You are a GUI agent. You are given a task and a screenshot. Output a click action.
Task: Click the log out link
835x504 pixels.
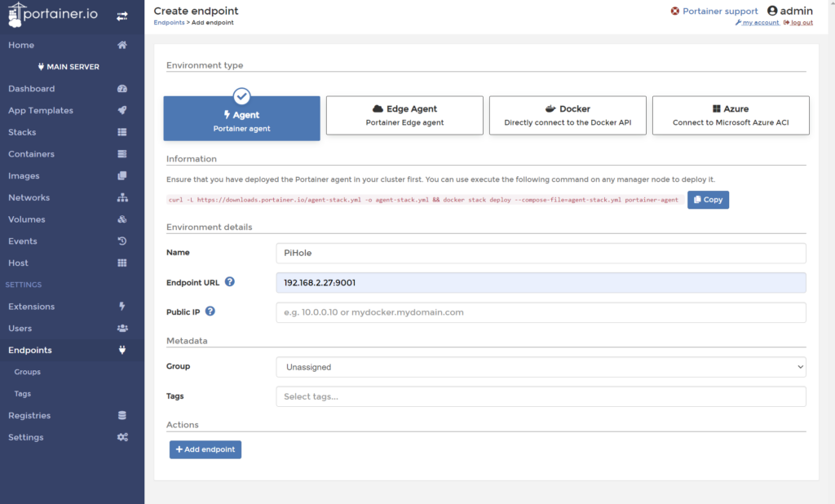[798, 22]
